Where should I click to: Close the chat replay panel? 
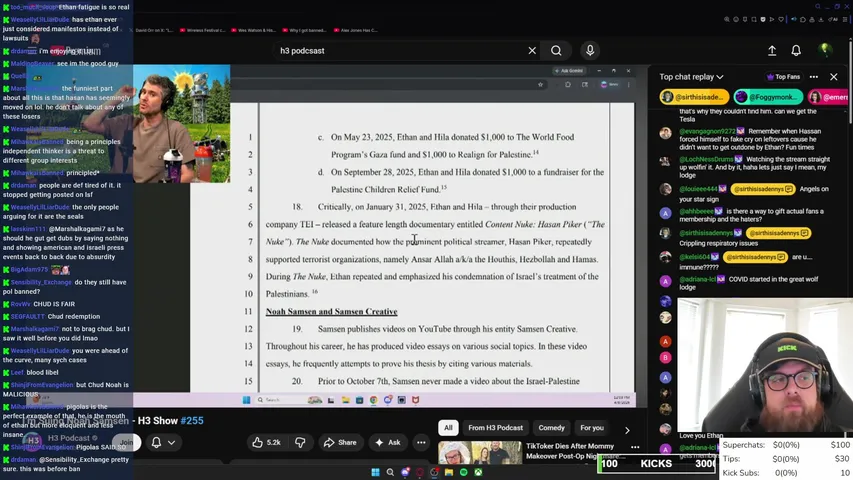834,77
